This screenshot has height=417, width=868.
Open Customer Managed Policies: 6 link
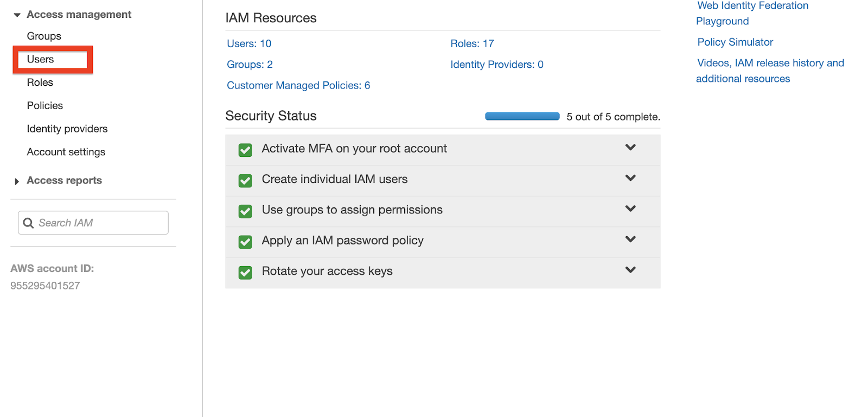pyautogui.click(x=298, y=85)
